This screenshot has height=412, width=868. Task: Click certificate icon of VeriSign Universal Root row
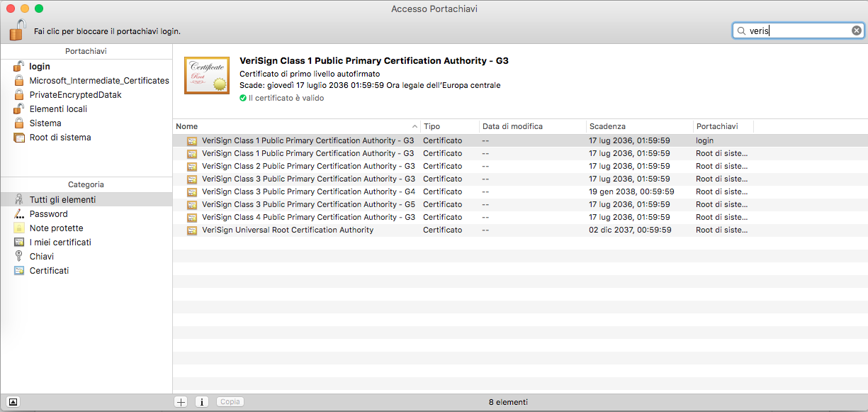[192, 230]
